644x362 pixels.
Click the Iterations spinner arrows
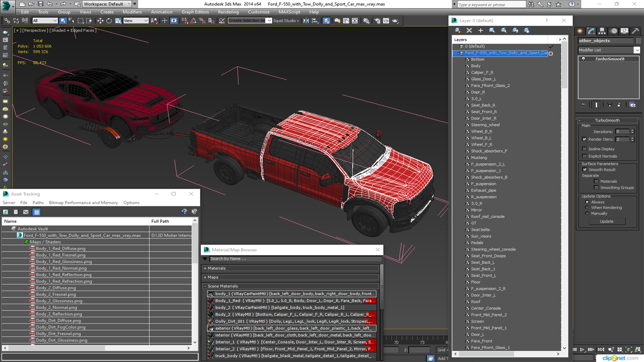tap(632, 132)
